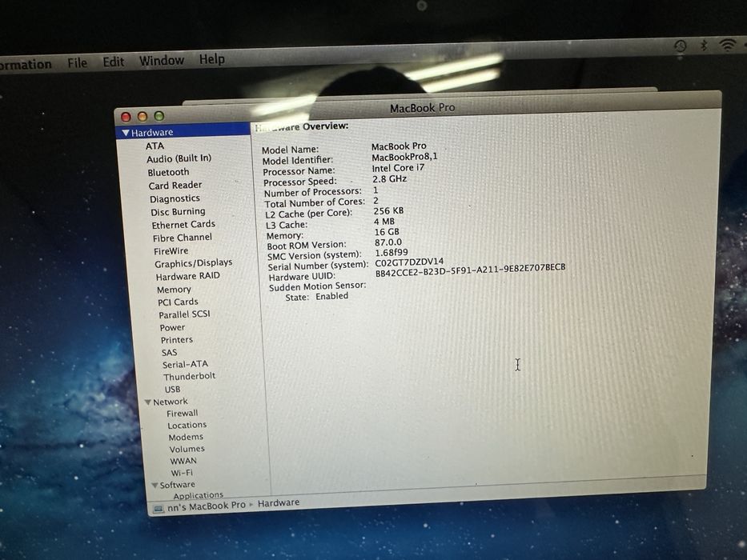Click the serial number C02GT7DZDV14
This screenshot has width=747, height=560.
coord(409,262)
